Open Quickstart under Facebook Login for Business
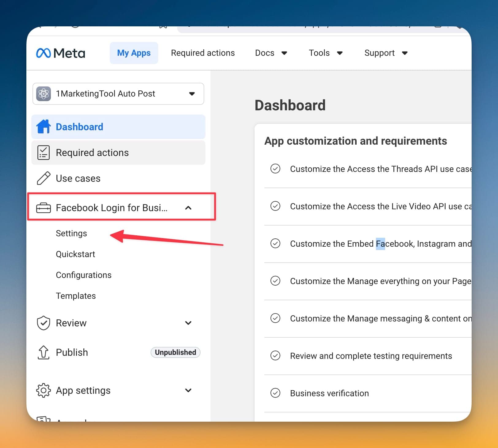498x448 pixels. click(75, 254)
